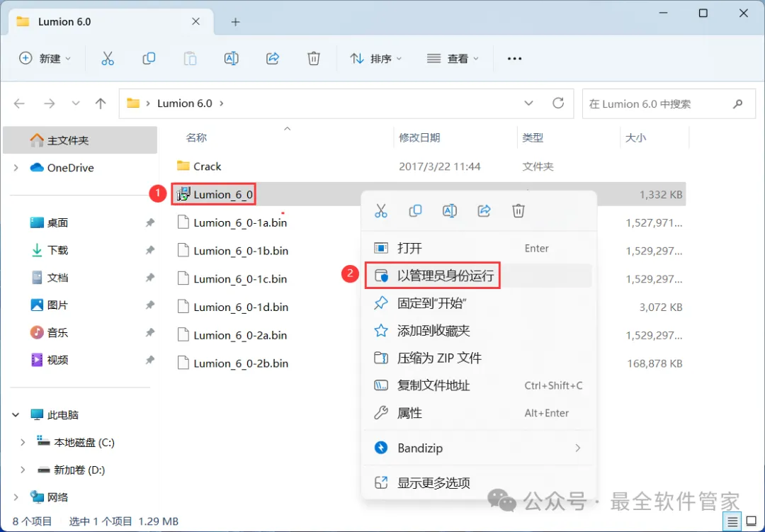Expand the 本地磁盘 (C:) node
Screen dimensions: 765x532
[x=23, y=442]
